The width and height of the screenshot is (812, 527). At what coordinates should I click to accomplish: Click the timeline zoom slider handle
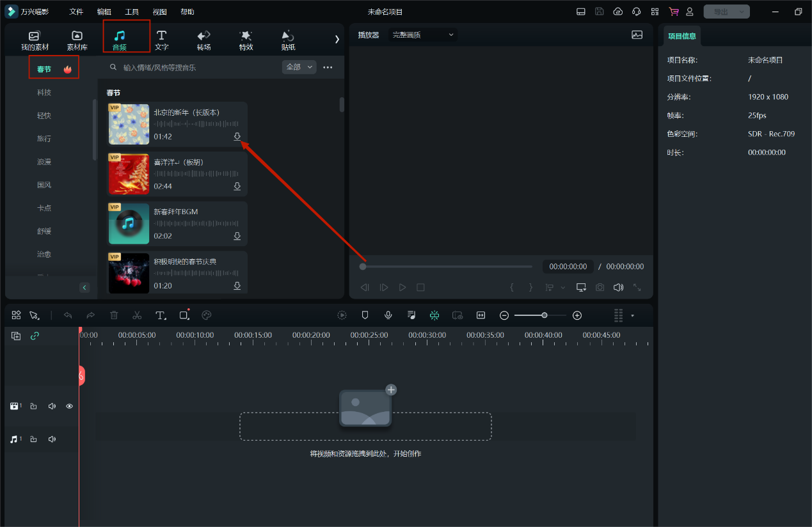point(544,315)
